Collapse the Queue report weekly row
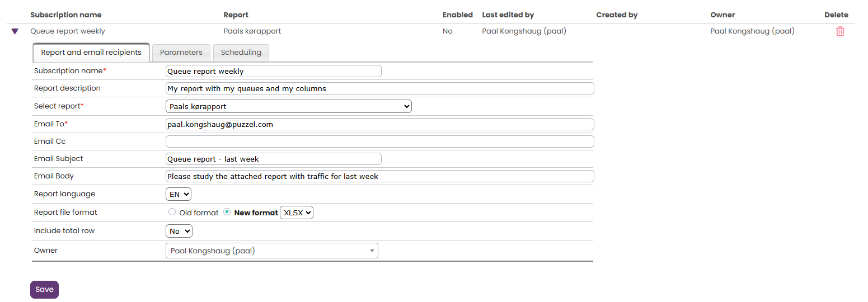Image resolution: width=868 pixels, height=302 pixels. 15,31
